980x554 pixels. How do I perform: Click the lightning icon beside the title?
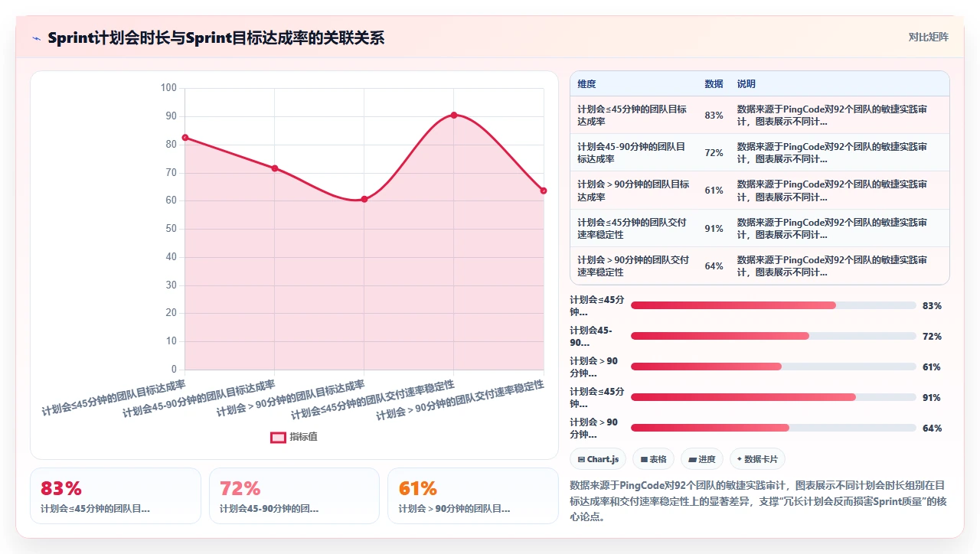pos(37,38)
